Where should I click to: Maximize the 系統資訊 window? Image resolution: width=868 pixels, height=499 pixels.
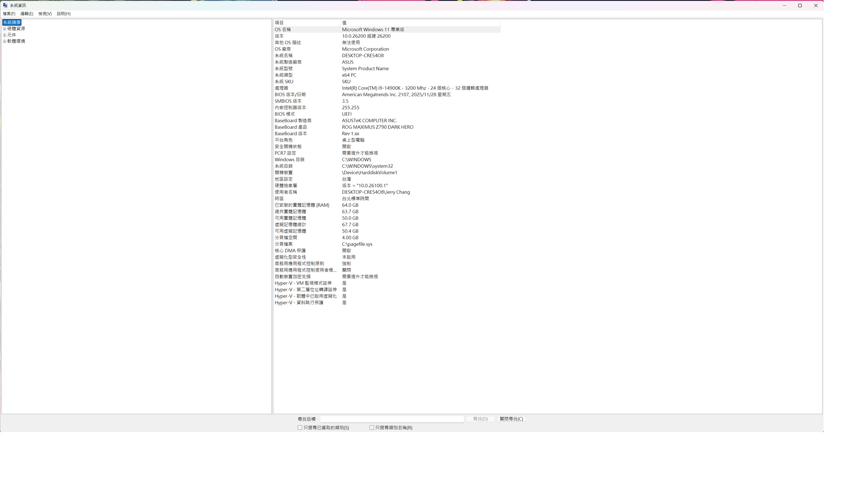(800, 5)
